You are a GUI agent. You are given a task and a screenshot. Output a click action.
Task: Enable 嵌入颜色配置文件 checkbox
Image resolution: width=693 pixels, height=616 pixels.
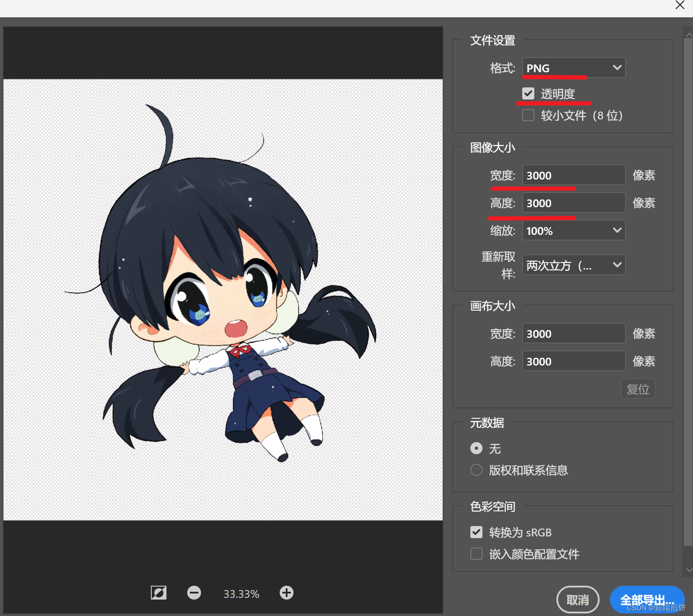(x=476, y=554)
